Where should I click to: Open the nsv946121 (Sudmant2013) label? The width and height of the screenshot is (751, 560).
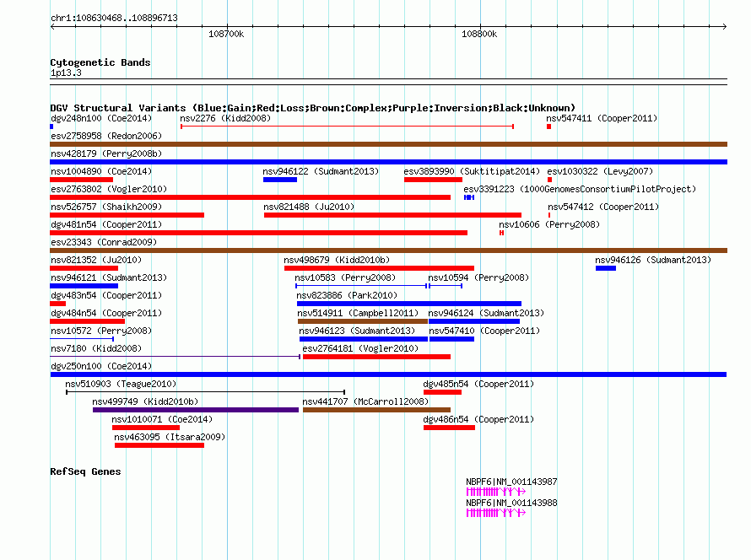tap(109, 277)
